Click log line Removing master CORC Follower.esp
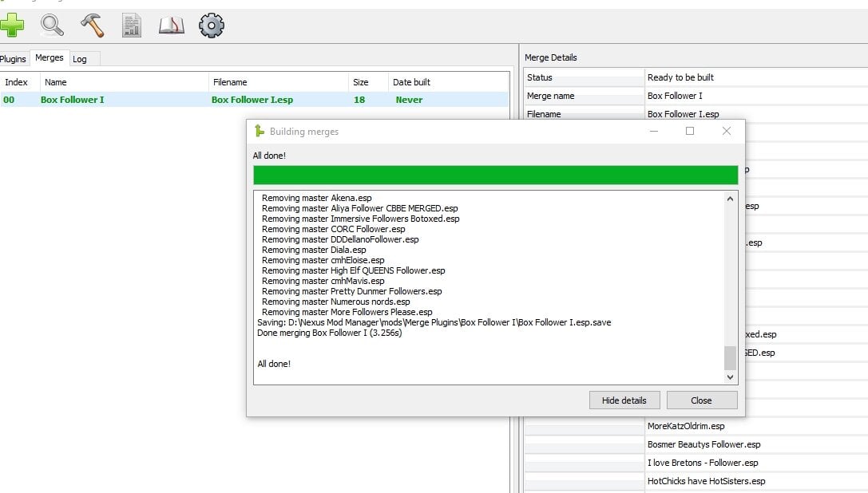The width and height of the screenshot is (868, 493). [x=333, y=229]
